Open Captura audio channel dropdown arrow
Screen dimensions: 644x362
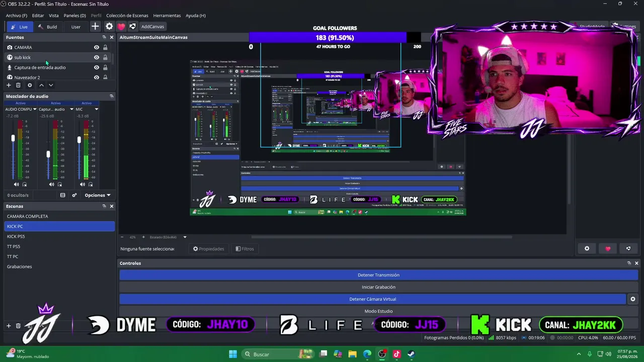pyautogui.click(x=71, y=109)
